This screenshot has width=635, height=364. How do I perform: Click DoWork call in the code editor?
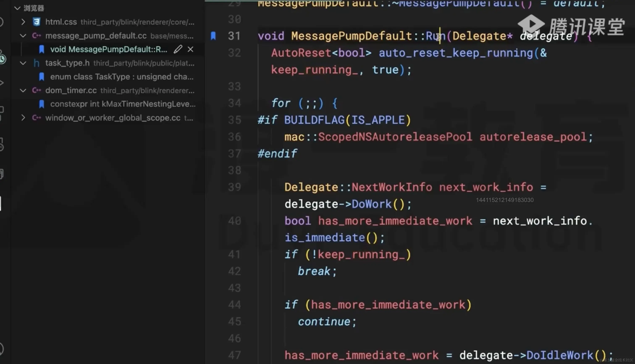pos(371,204)
